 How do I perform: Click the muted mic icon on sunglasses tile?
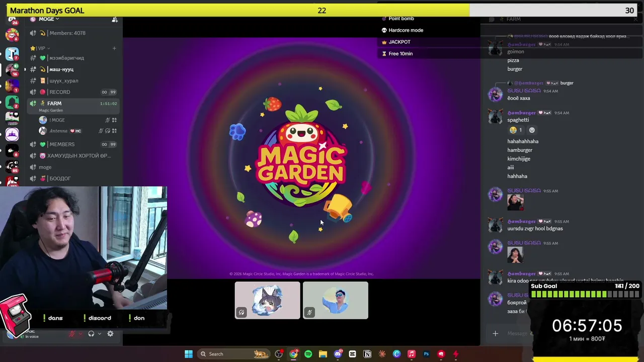click(309, 313)
